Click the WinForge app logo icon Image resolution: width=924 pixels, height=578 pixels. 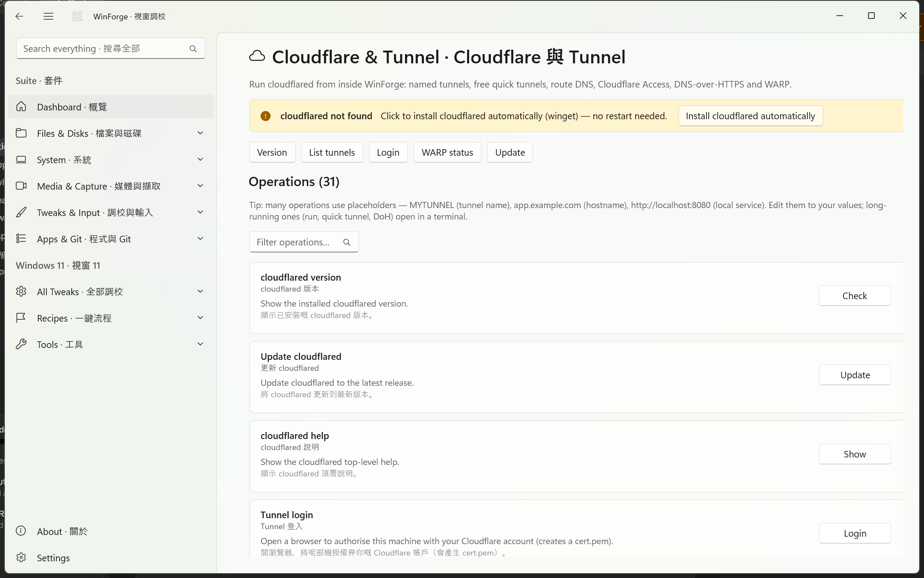77,16
